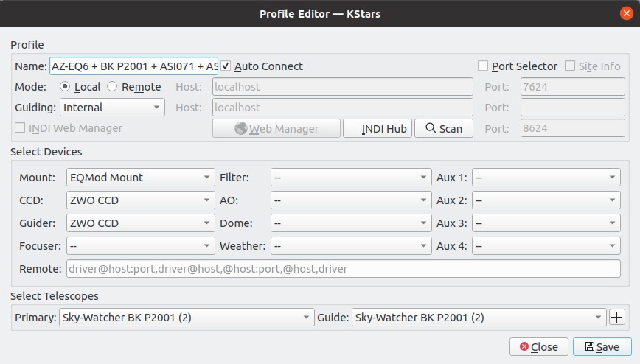
Task: Select the Remote mode radio button
Action: tap(112, 86)
